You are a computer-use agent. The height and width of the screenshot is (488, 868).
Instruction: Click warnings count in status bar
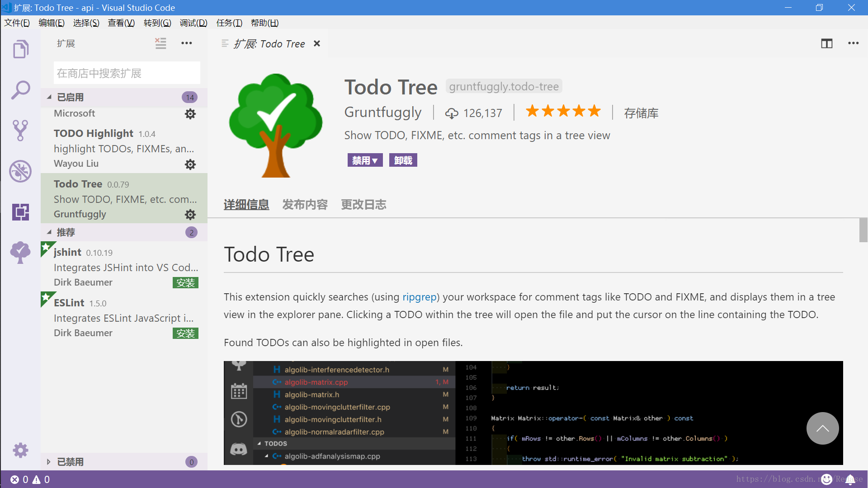coord(41,479)
